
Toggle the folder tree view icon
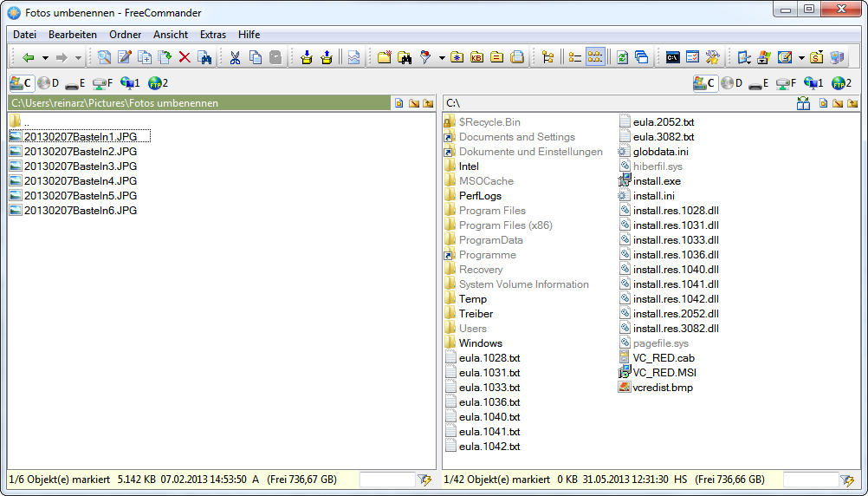pos(547,58)
